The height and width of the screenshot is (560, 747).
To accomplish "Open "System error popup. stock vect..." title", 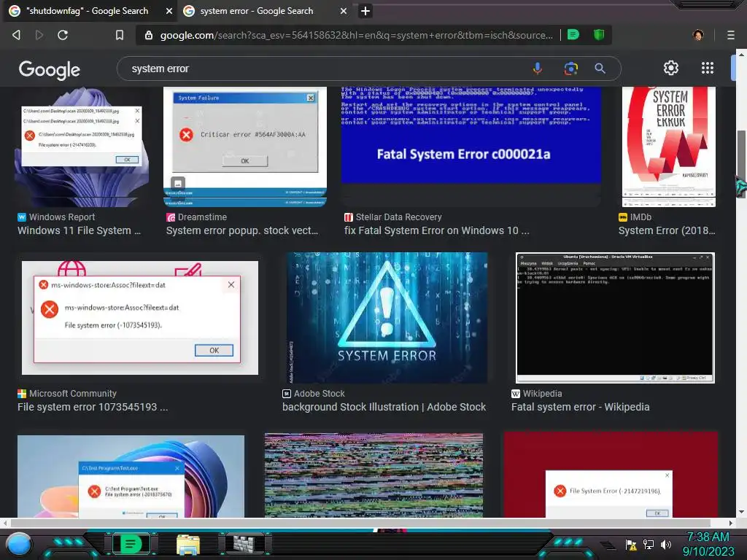I will (x=242, y=230).
